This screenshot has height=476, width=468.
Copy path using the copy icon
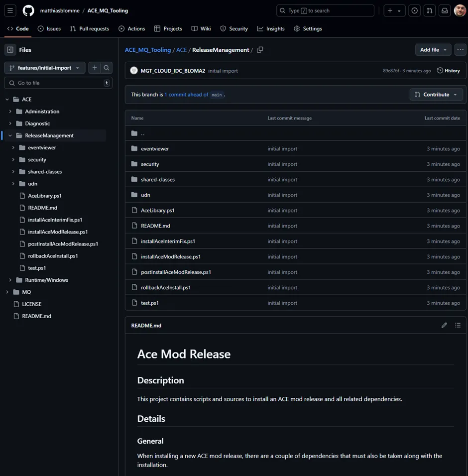click(x=260, y=50)
